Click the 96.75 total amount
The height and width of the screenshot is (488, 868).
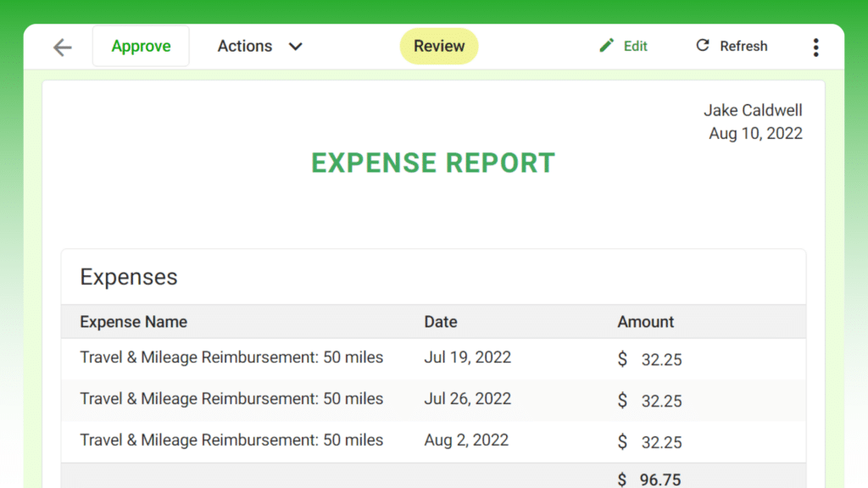pos(660,480)
